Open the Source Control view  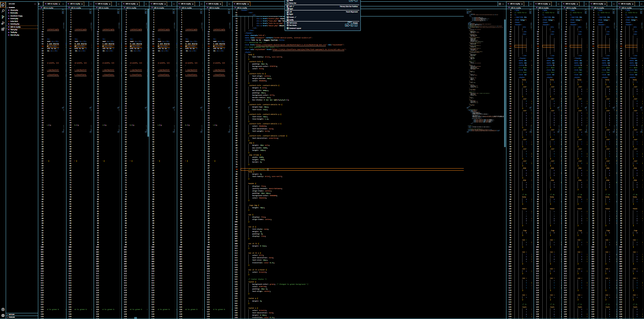3,17
